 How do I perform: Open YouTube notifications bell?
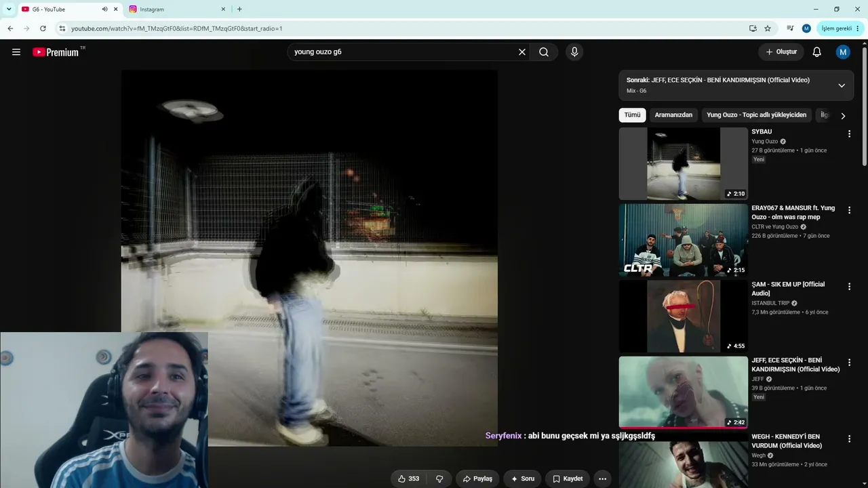pyautogui.click(x=817, y=52)
